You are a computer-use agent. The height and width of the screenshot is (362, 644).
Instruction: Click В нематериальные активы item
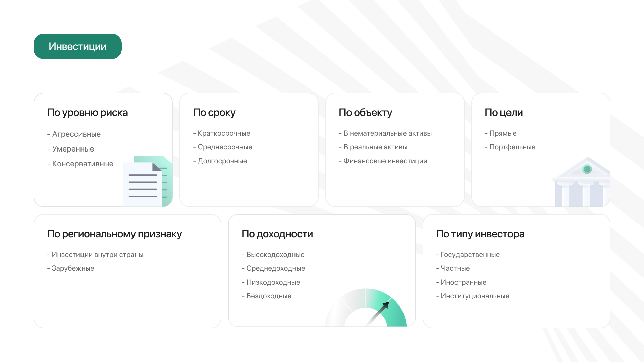(385, 133)
